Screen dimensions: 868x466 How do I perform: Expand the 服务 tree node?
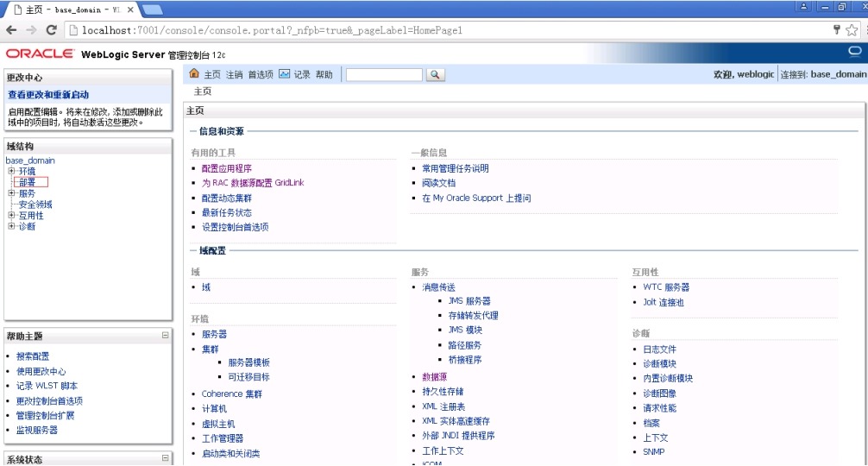click(x=11, y=193)
